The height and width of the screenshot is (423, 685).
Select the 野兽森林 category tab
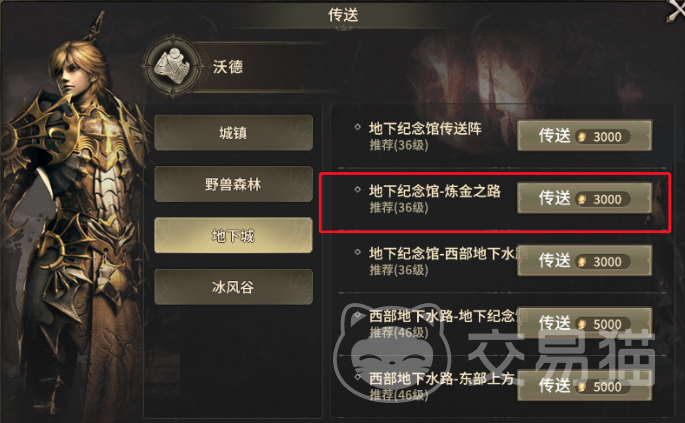point(233,184)
